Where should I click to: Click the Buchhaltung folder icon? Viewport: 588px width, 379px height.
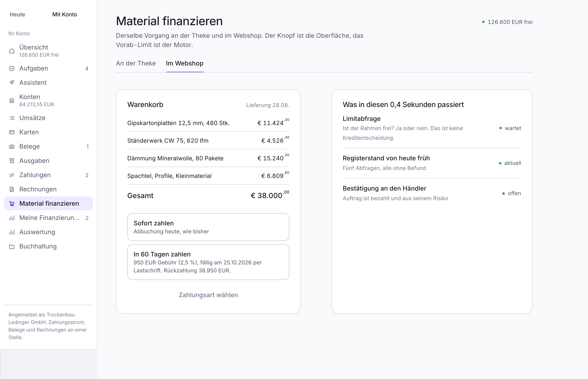point(12,246)
